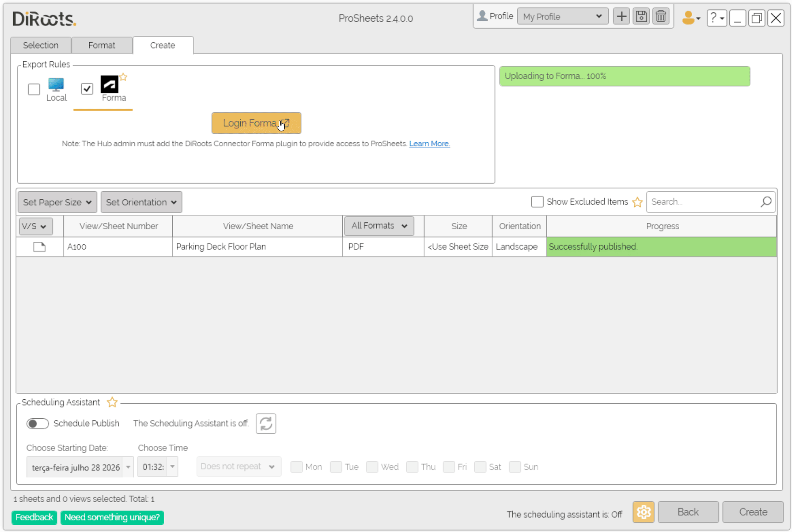792x532 pixels.
Task: Click the View/Sheet Number column header
Action: click(118, 226)
